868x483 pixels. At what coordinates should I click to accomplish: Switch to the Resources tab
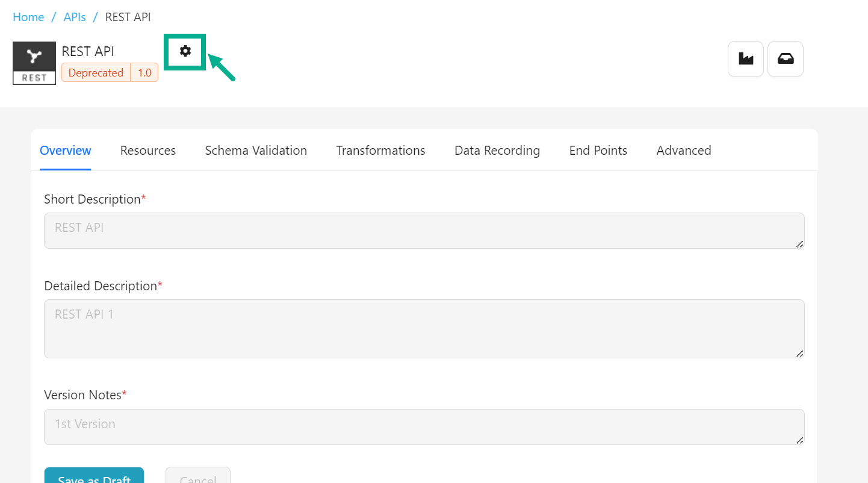148,151
